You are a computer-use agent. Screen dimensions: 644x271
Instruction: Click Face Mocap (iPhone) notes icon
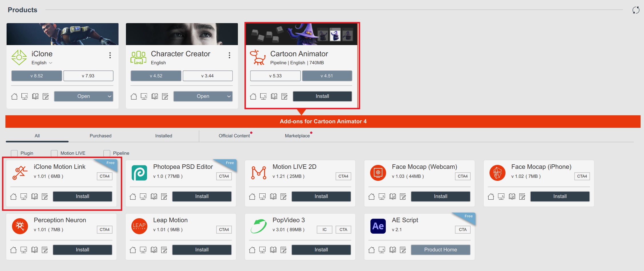[522, 197]
